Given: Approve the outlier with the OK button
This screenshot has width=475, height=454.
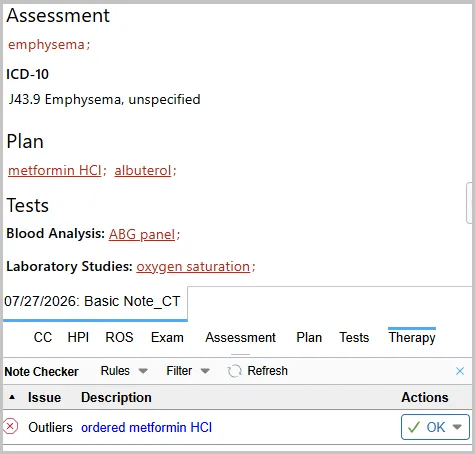Looking at the screenshot, I should [428, 427].
